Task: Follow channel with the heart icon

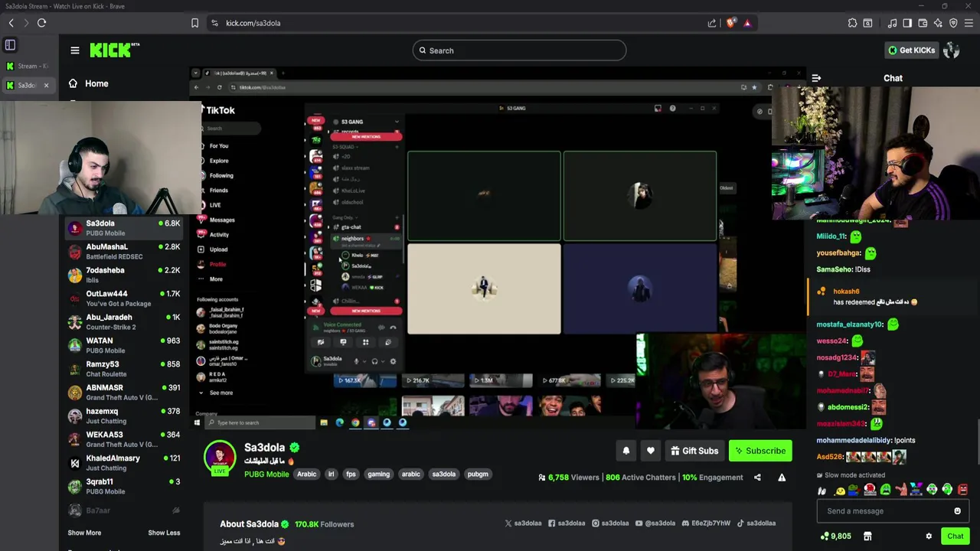Action: (651, 451)
